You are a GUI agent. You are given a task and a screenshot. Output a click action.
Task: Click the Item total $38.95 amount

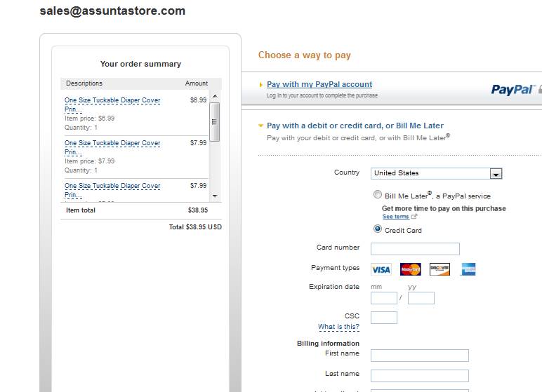pos(198,210)
